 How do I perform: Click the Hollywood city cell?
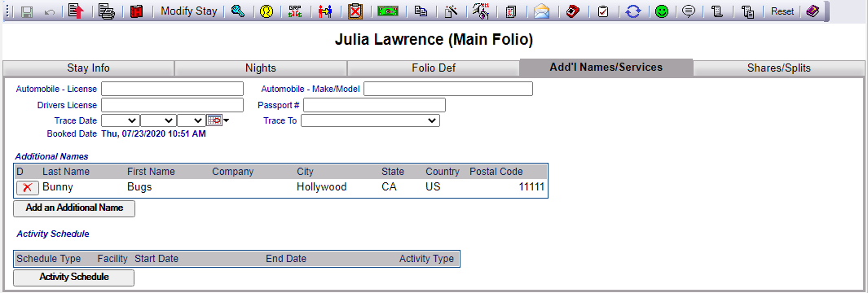(322, 187)
